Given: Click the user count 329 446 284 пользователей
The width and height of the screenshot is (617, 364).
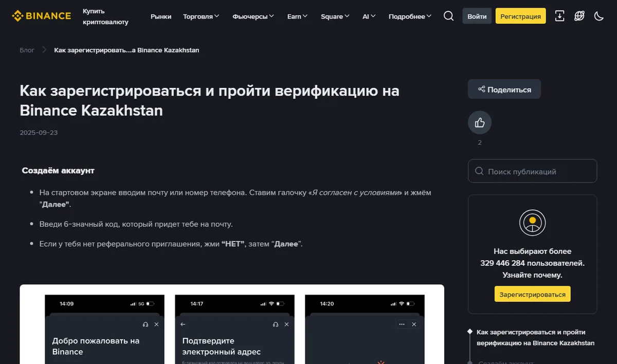Looking at the screenshot, I should (x=532, y=263).
